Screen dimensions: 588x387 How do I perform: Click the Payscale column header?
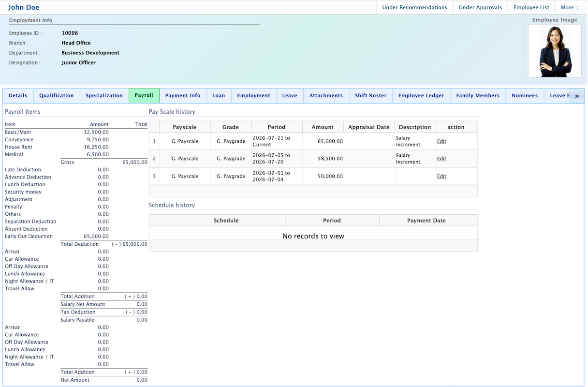[x=185, y=127]
